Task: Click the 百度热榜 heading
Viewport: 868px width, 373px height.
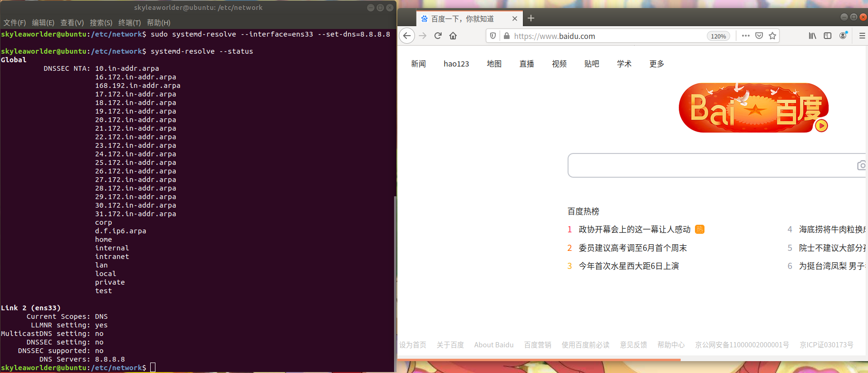Action: click(583, 211)
